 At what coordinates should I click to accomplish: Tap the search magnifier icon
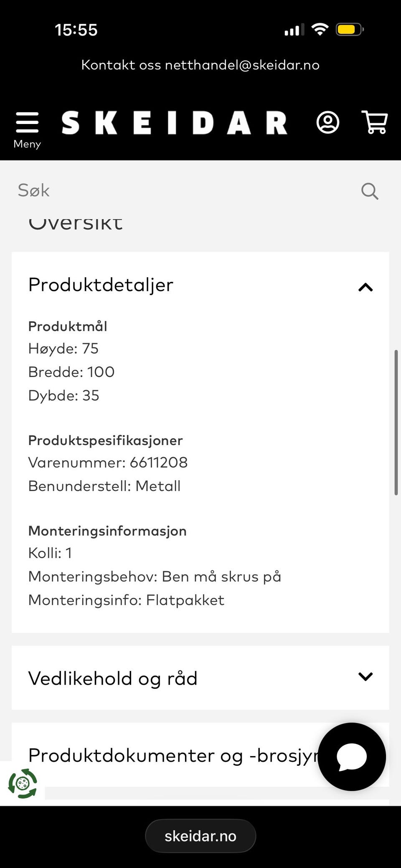point(370,191)
